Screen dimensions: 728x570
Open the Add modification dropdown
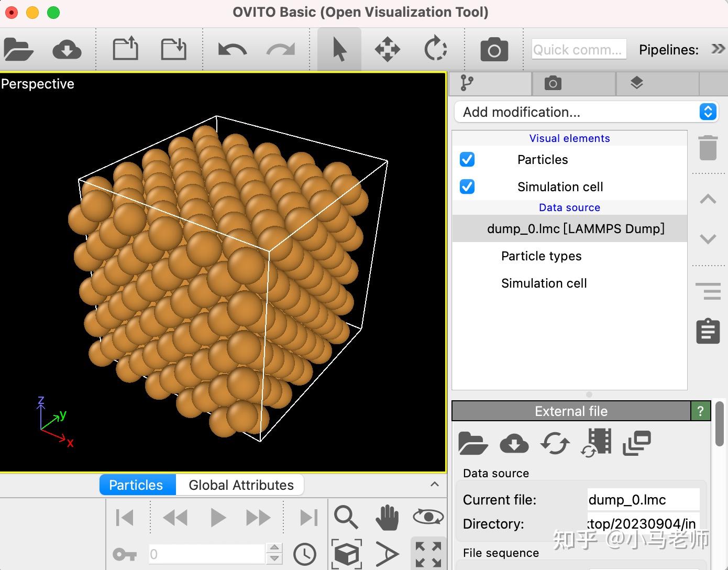point(586,112)
